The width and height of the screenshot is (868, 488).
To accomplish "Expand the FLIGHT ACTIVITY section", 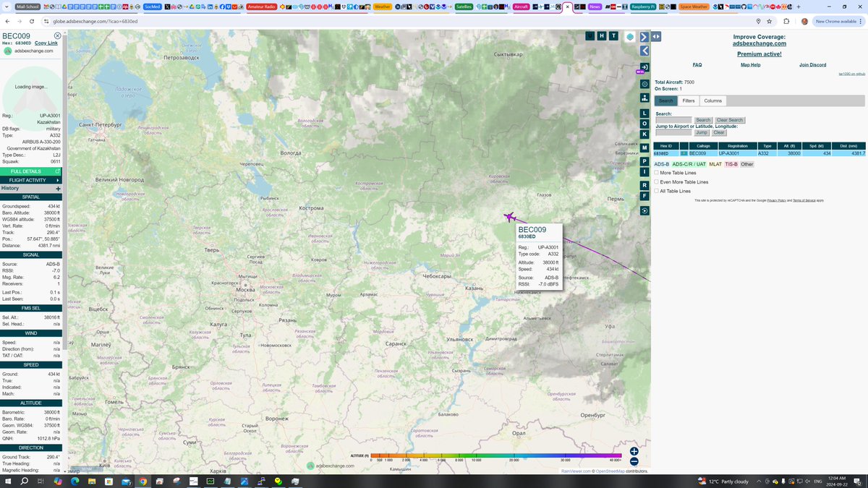I will (x=31, y=180).
